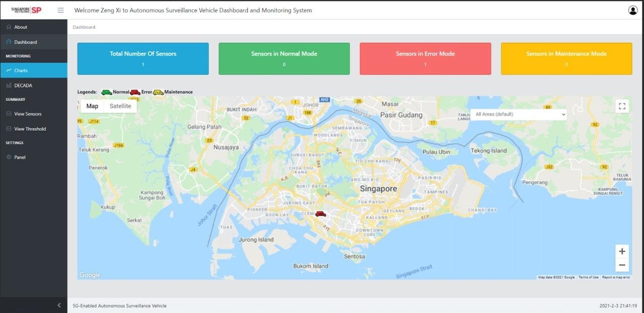Switch to the Map view tab

(92, 106)
